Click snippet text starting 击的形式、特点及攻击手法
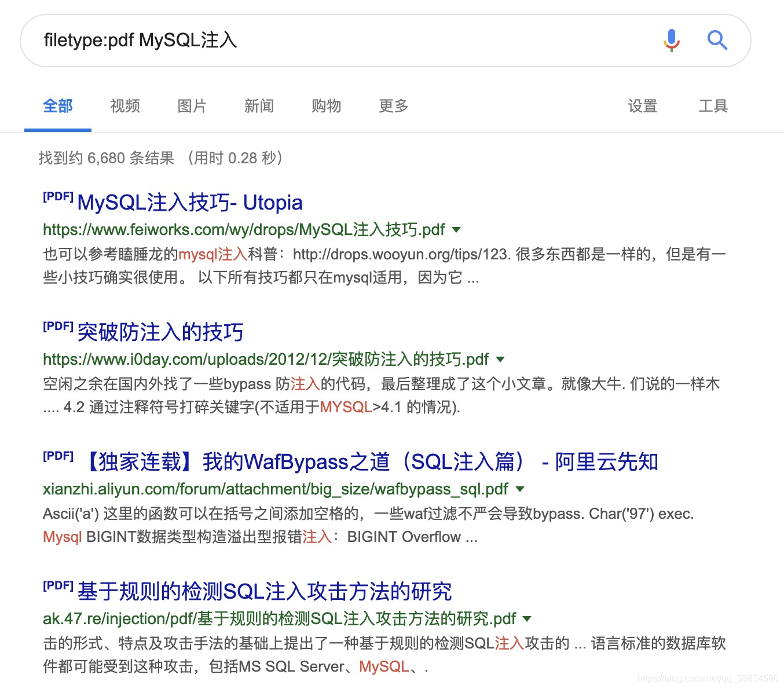Screen dimensions: 784x689 click(384, 655)
